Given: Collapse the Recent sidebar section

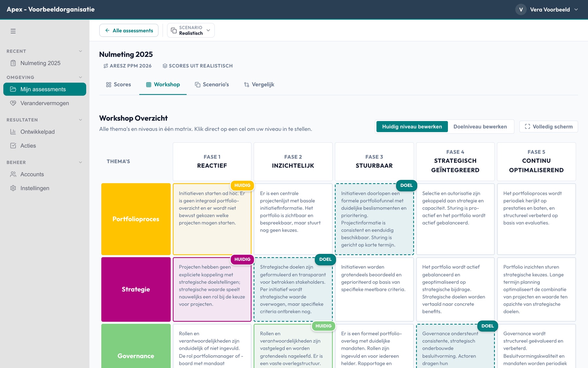Looking at the screenshot, I should 80,51.
